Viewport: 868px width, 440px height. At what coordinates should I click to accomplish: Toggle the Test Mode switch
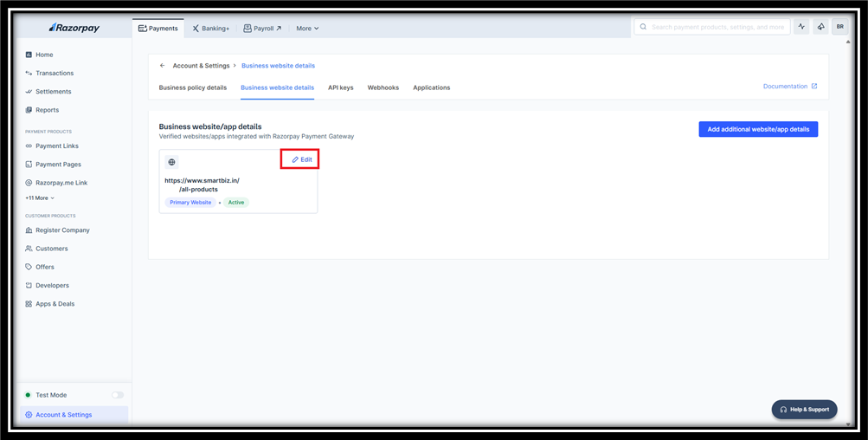tap(117, 395)
